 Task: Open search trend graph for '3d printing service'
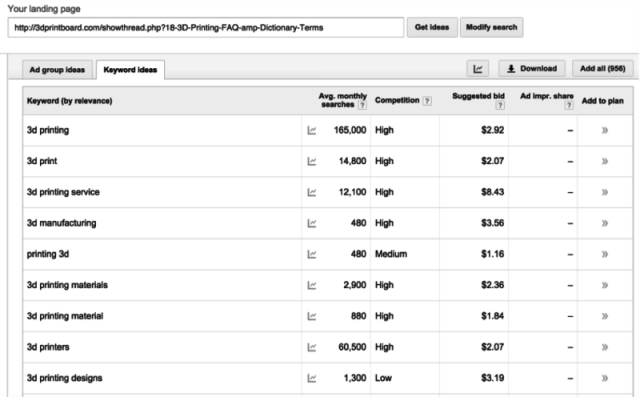click(x=312, y=193)
